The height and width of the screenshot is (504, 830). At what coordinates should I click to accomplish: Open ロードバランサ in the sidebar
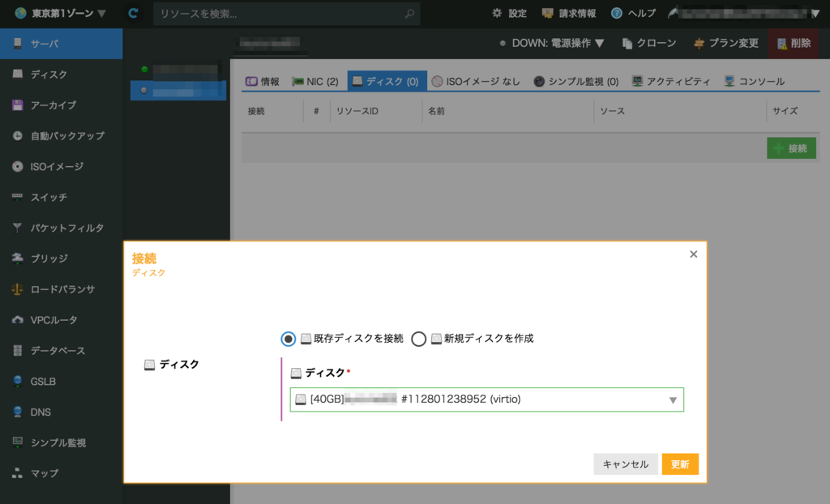pyautogui.click(x=62, y=289)
